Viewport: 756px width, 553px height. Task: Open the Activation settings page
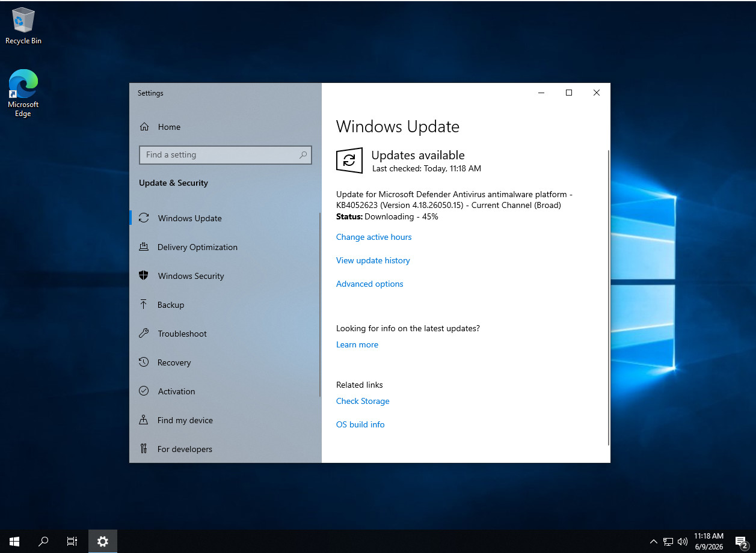point(226,391)
